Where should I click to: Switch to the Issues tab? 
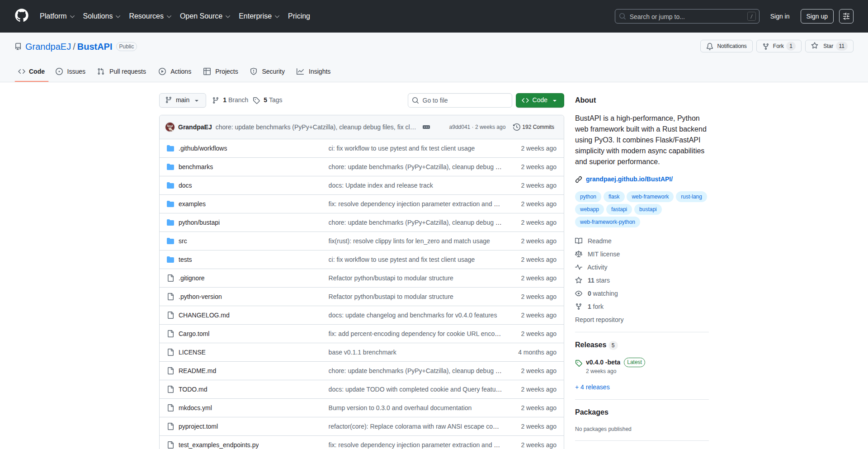[71, 71]
